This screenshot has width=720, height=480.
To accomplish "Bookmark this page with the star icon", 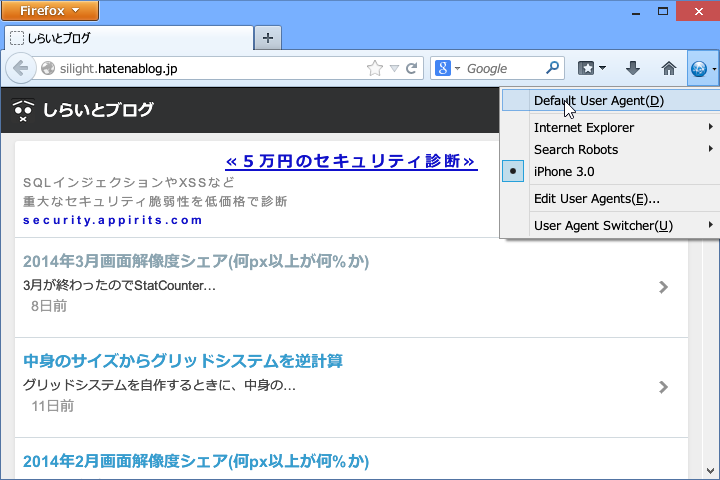I will coord(375,68).
